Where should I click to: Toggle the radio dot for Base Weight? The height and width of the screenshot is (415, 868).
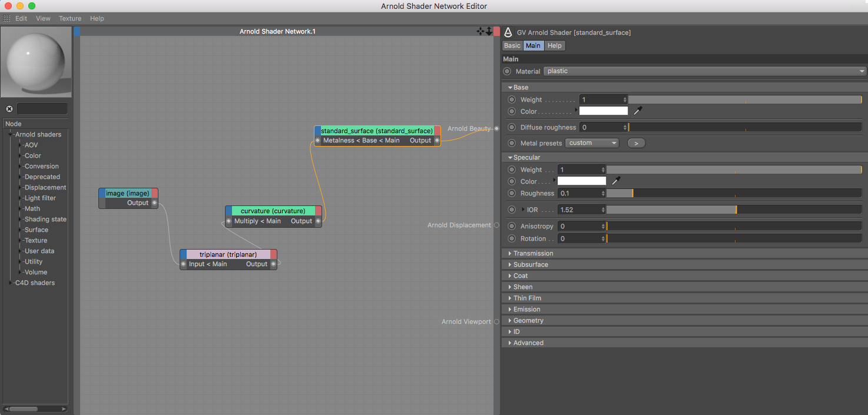tap(512, 99)
